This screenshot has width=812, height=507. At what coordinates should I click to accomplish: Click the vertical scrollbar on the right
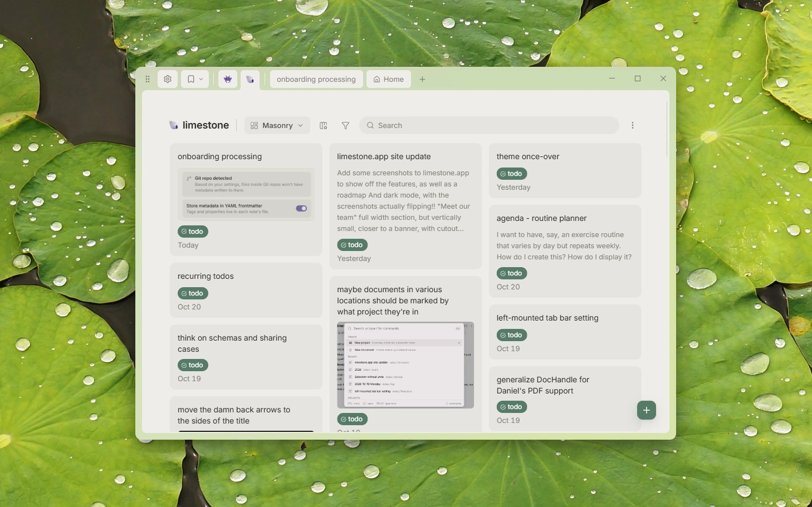667,129
